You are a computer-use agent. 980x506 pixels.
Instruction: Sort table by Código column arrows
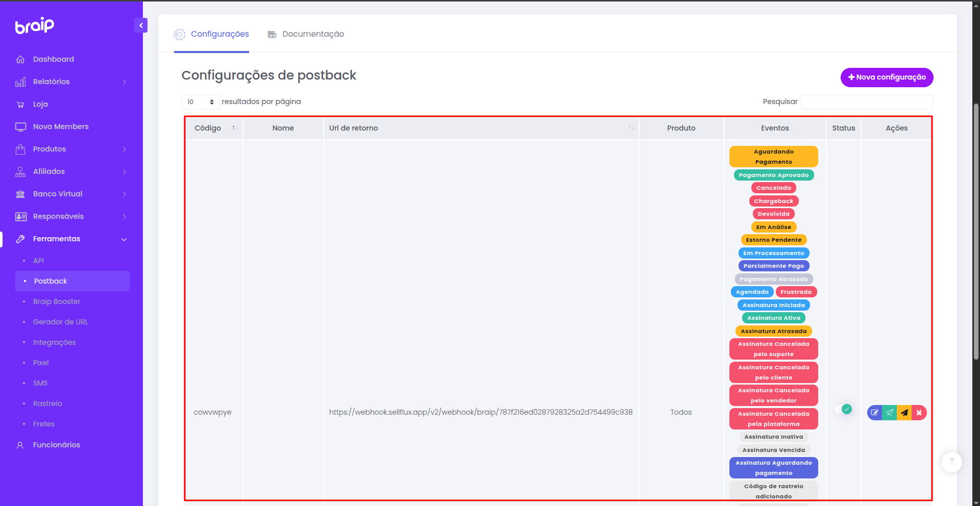coord(235,128)
